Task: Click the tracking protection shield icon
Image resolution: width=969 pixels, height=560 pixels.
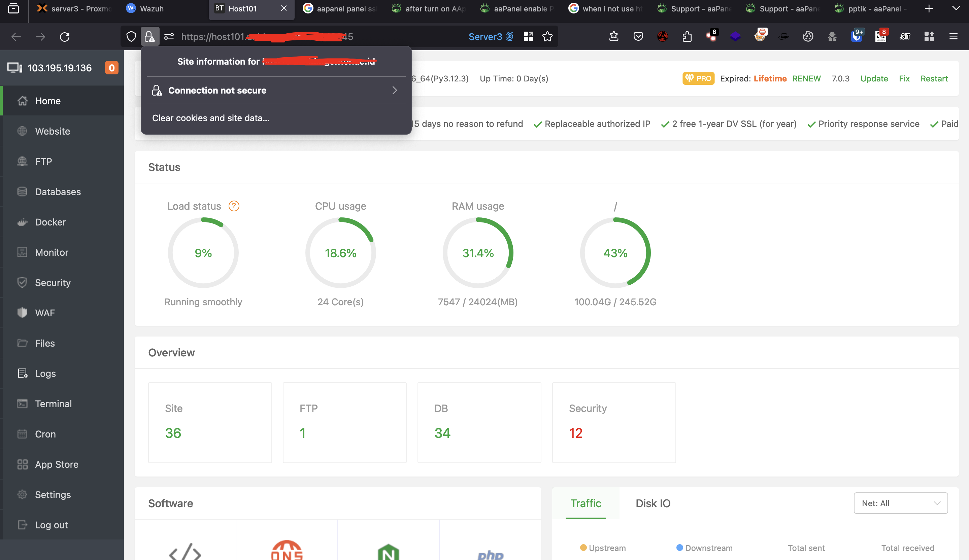Action: (x=131, y=36)
